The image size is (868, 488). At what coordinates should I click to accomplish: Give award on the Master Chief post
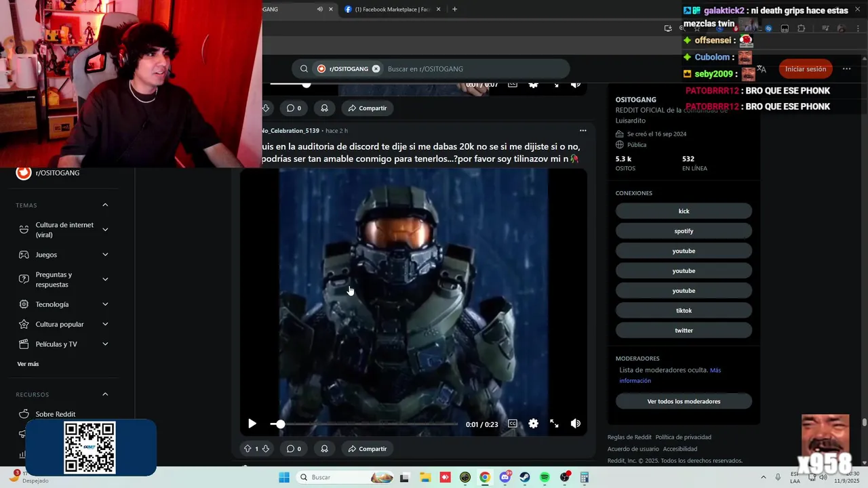(x=324, y=449)
